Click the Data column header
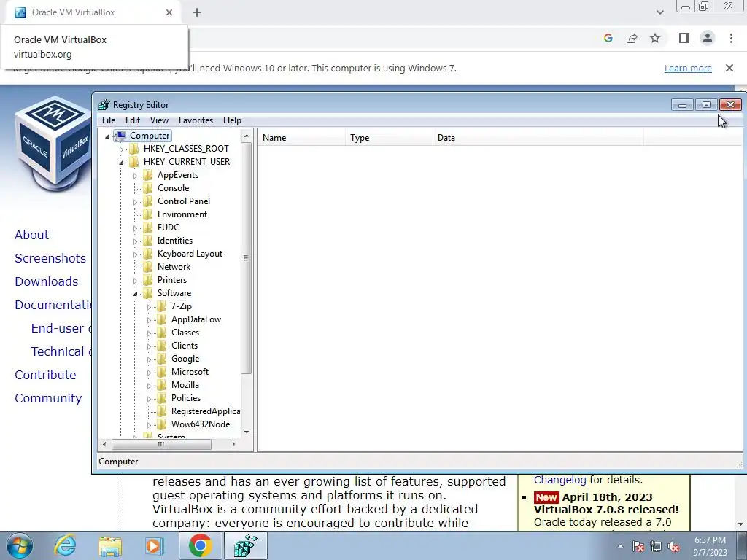The image size is (747, 560). tap(538, 138)
